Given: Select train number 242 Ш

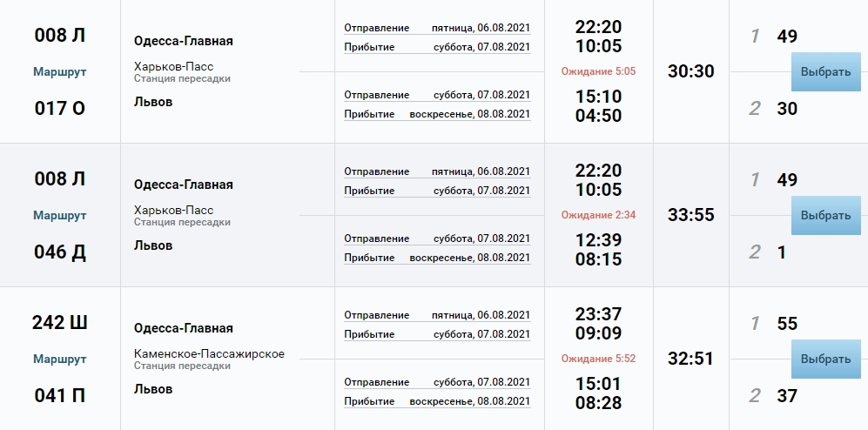Looking at the screenshot, I should (60, 323).
